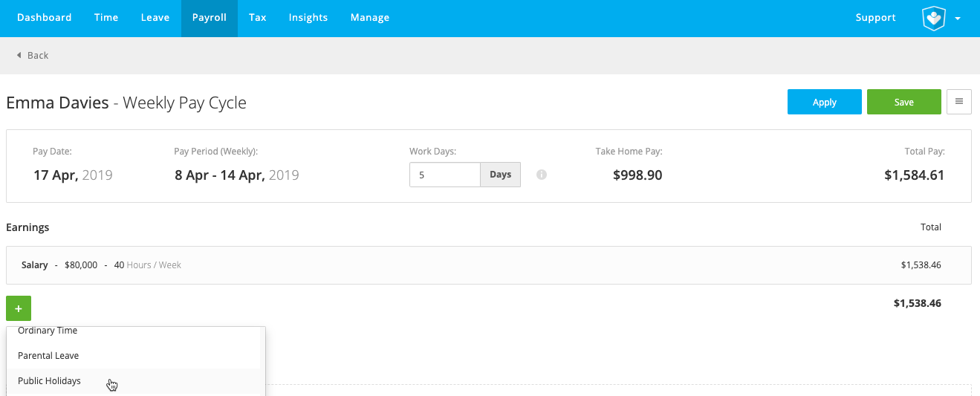
Task: Focus the Work Days input field
Action: click(445, 175)
